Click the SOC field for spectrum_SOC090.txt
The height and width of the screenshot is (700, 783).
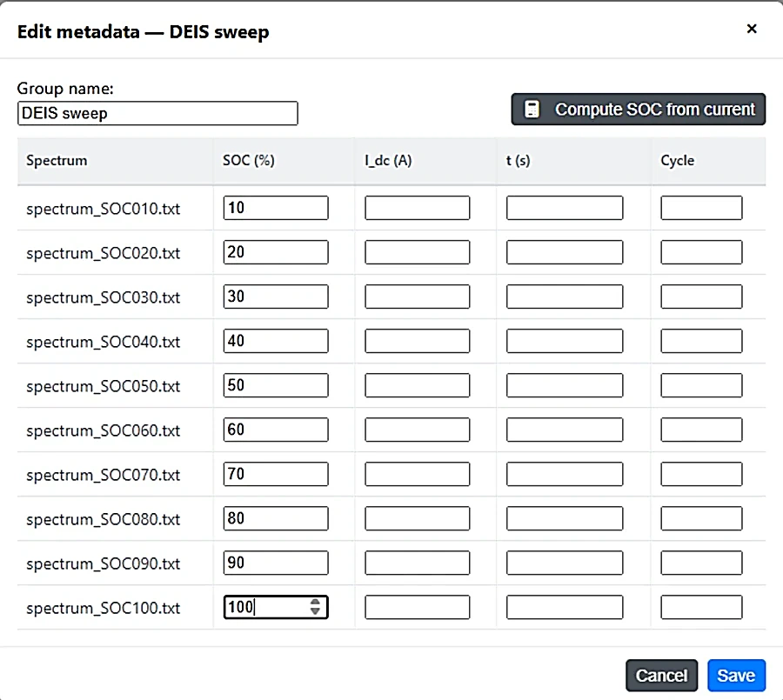click(x=276, y=563)
